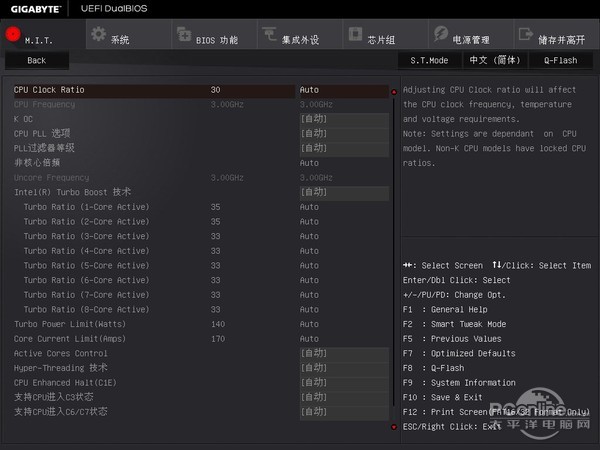
Task: Select the CPU Clock Ratio row label
Action: [49, 90]
